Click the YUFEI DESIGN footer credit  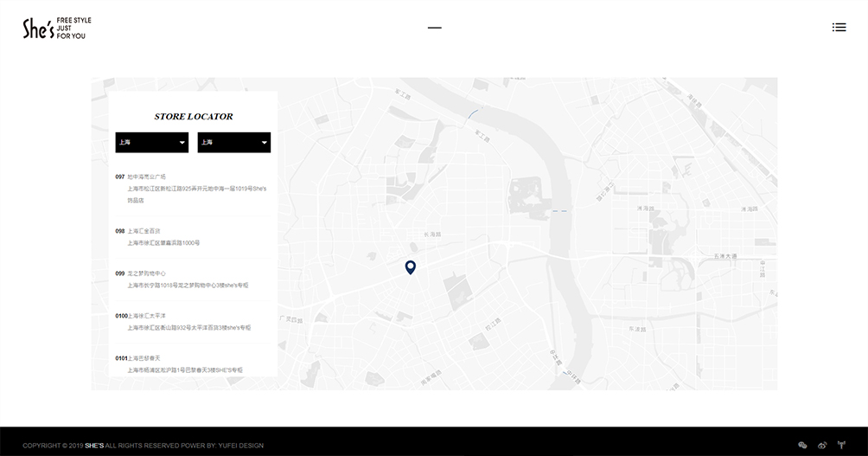pyautogui.click(x=239, y=446)
